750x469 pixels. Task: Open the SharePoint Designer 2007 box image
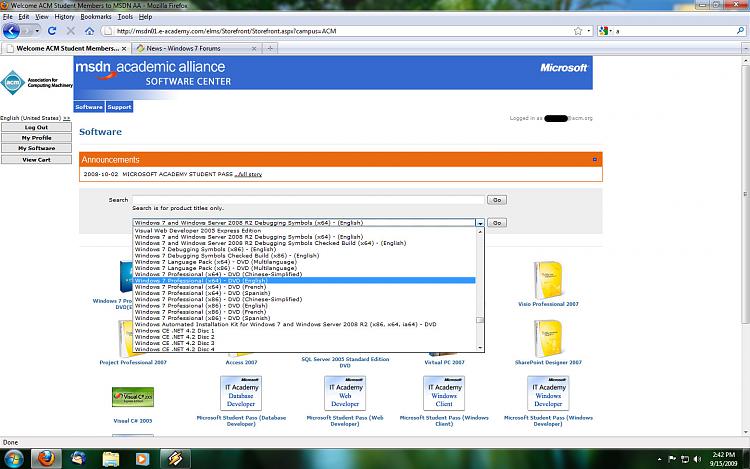(x=548, y=338)
